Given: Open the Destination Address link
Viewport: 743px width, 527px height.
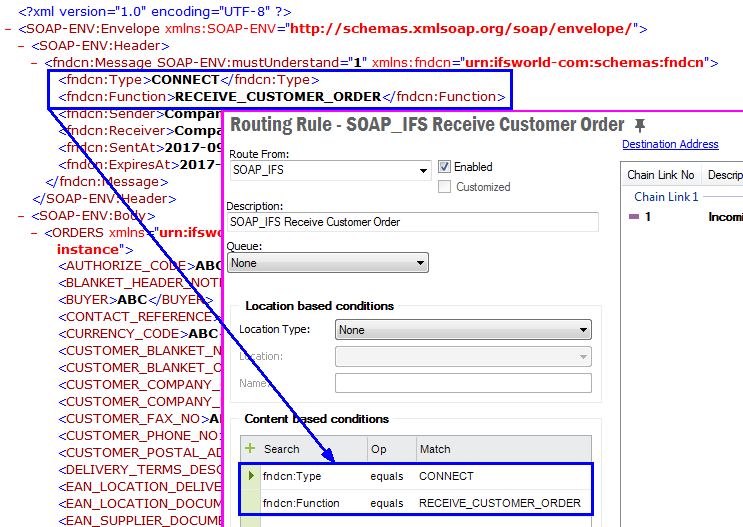Looking at the screenshot, I should click(670, 144).
